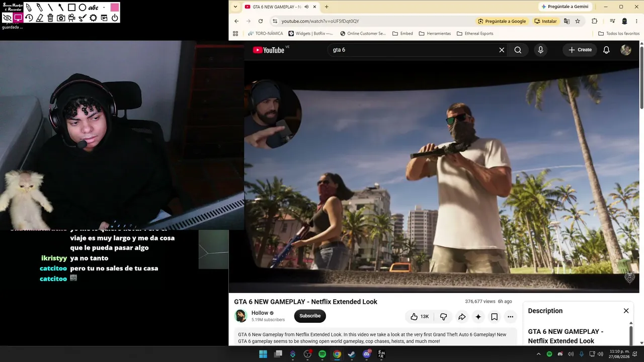Viewport: 644px width, 362px height.
Task: Close the GTA 6 browser tab
Action: tap(314, 7)
